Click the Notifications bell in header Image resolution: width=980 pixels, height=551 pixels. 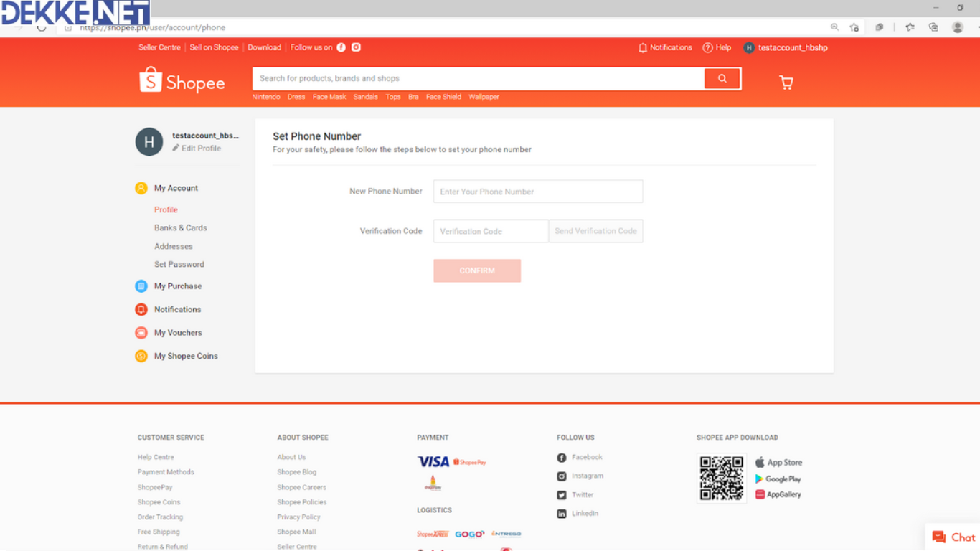pos(643,48)
